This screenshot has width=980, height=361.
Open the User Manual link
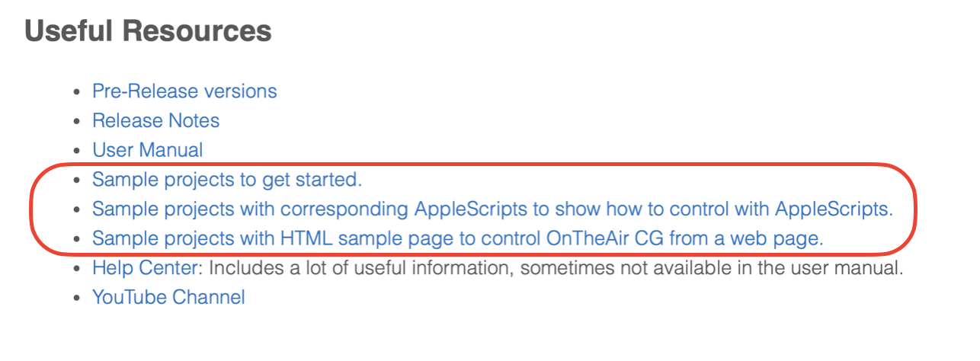(x=148, y=150)
